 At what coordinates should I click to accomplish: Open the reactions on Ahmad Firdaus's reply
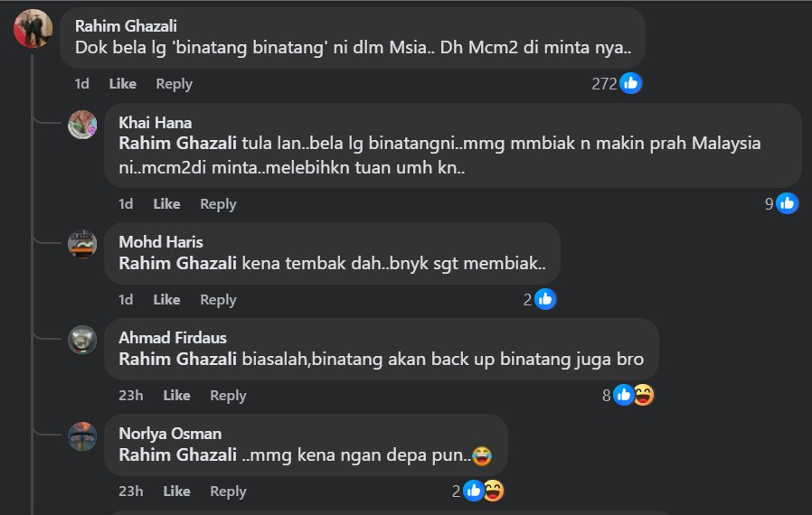click(x=633, y=395)
